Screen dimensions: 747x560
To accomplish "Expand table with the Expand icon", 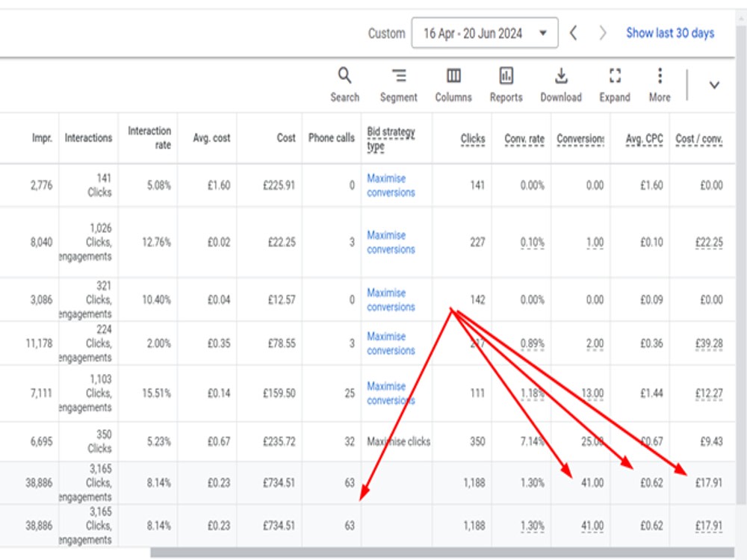I will tap(615, 75).
